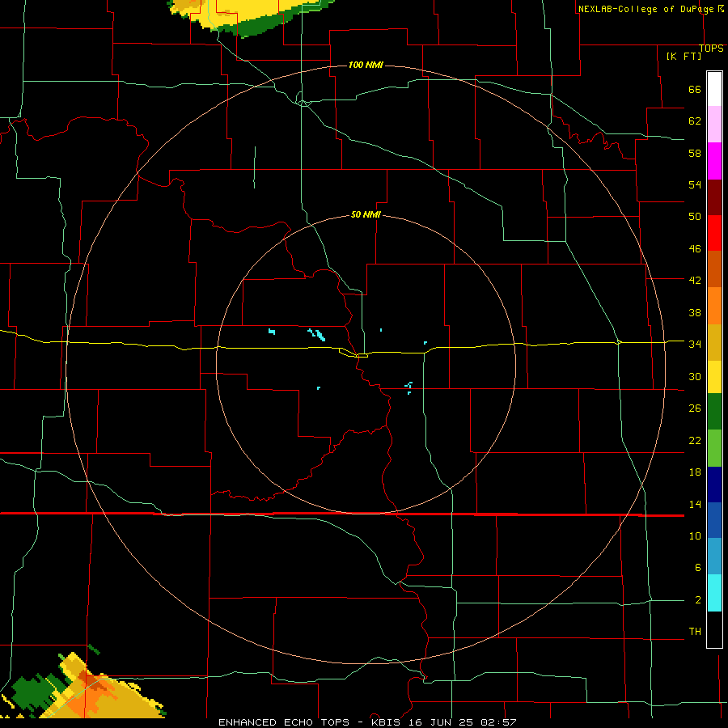
Task: Pick the navy blue legend swatch
Action: [714, 485]
